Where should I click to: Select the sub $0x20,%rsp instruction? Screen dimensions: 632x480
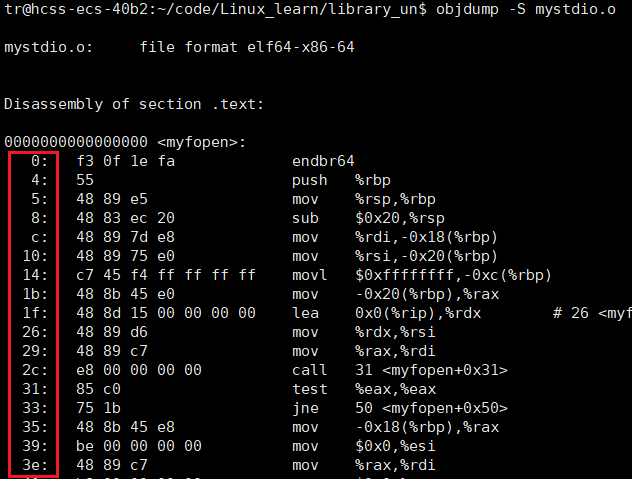tap(368, 218)
